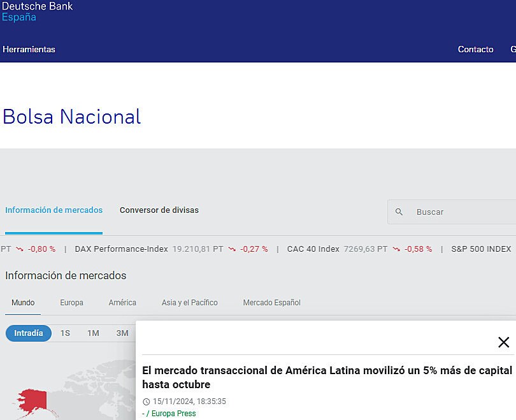
Task: Click the search magnifier icon
Action: [x=399, y=212]
